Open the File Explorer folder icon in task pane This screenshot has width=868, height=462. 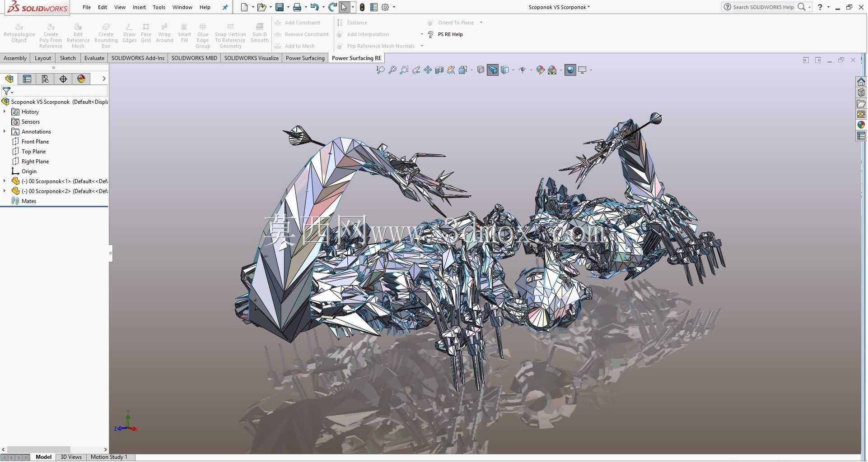click(861, 103)
